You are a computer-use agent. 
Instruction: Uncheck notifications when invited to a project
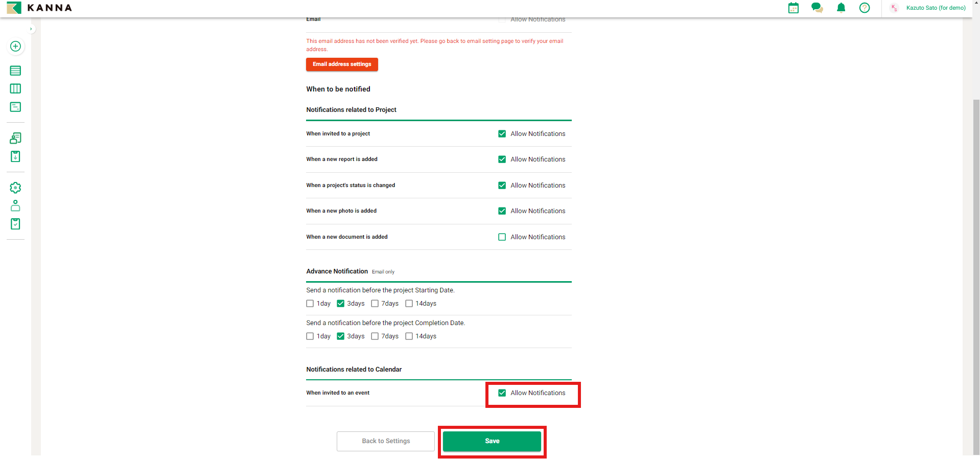pos(502,134)
